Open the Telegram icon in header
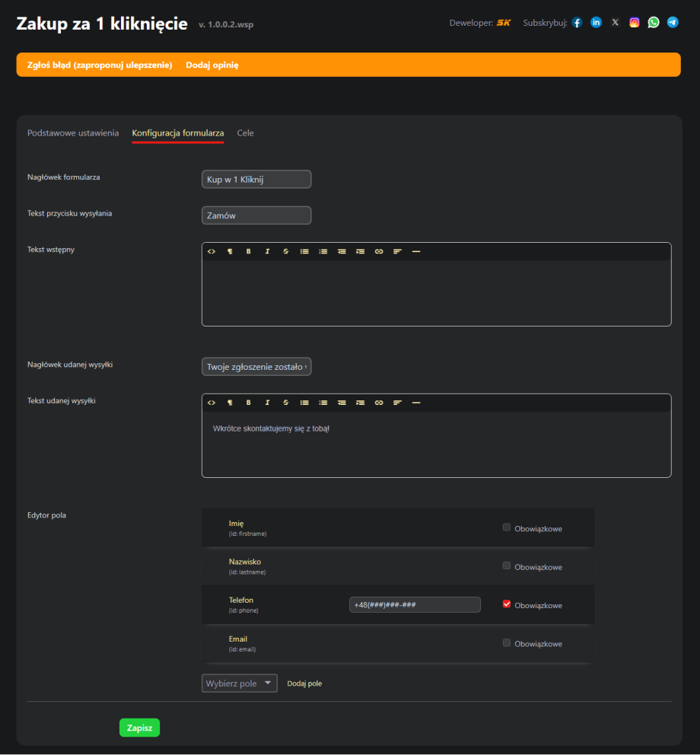This screenshot has height=755, width=700. click(673, 23)
